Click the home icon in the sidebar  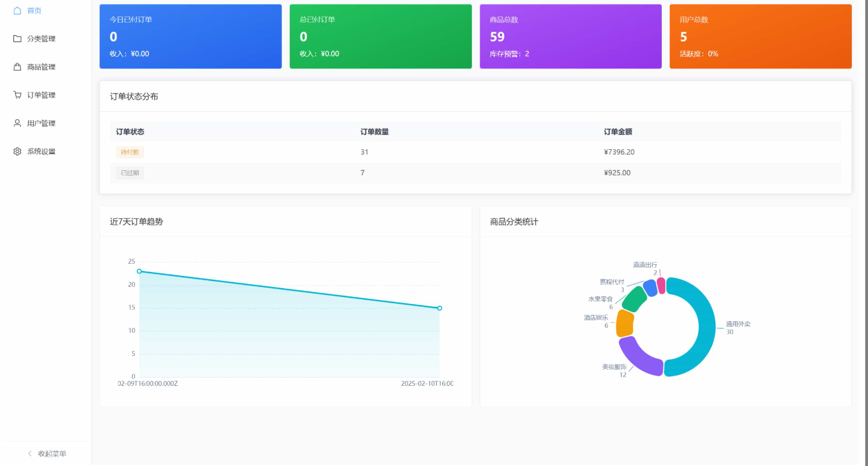[x=17, y=11]
